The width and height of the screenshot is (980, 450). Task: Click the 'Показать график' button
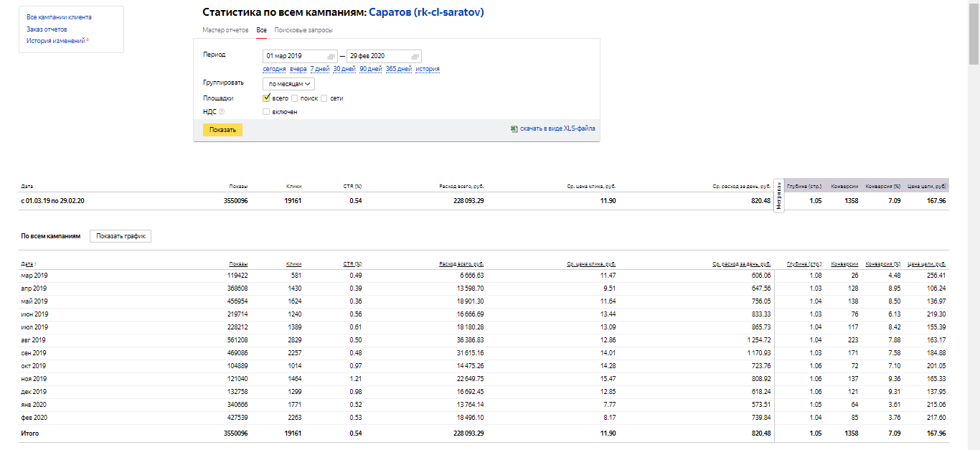pyautogui.click(x=121, y=236)
